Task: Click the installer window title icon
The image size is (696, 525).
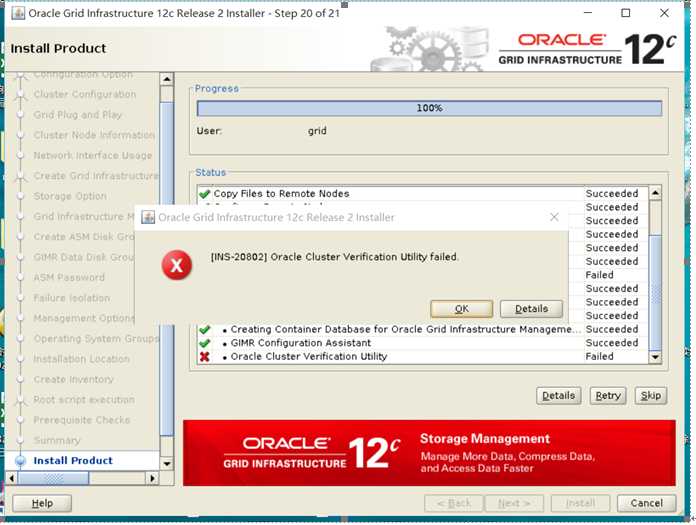Action: (x=18, y=13)
